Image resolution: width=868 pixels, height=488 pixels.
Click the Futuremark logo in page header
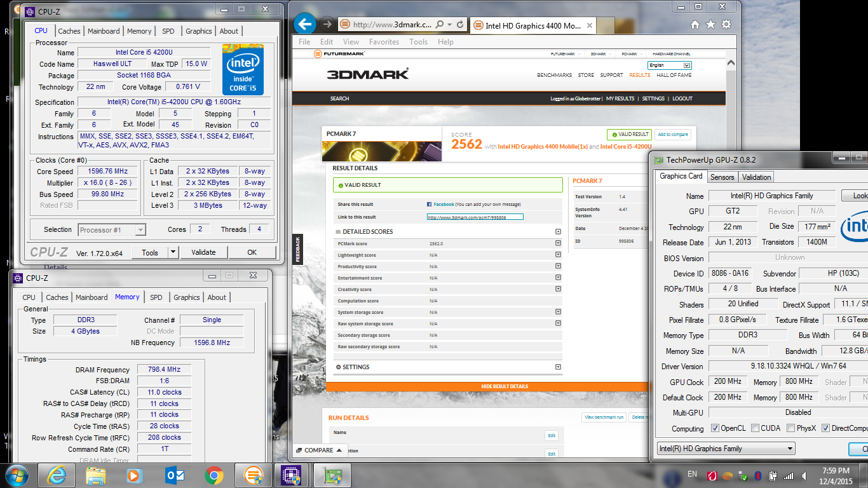point(339,54)
